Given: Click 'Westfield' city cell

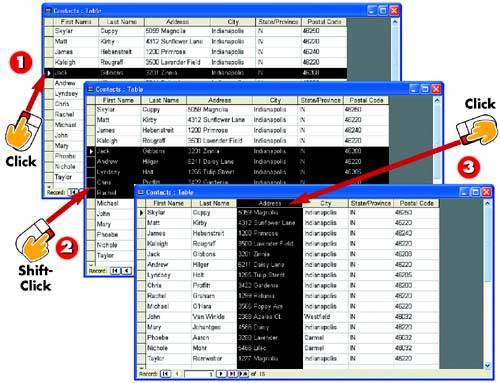Looking at the screenshot, I should (x=325, y=317).
